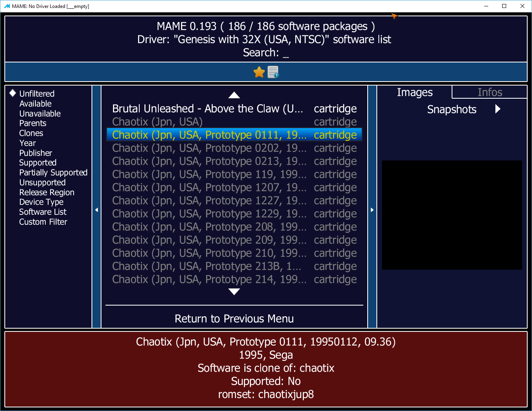Select Chaotix Prototype 214 entry

[x=234, y=279]
